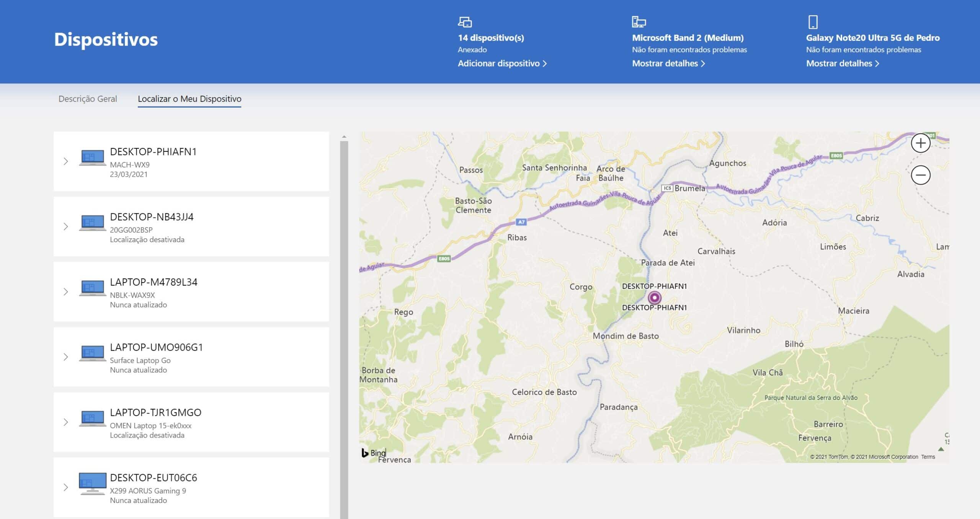Click Celorico de Basto label on map

tap(544, 392)
